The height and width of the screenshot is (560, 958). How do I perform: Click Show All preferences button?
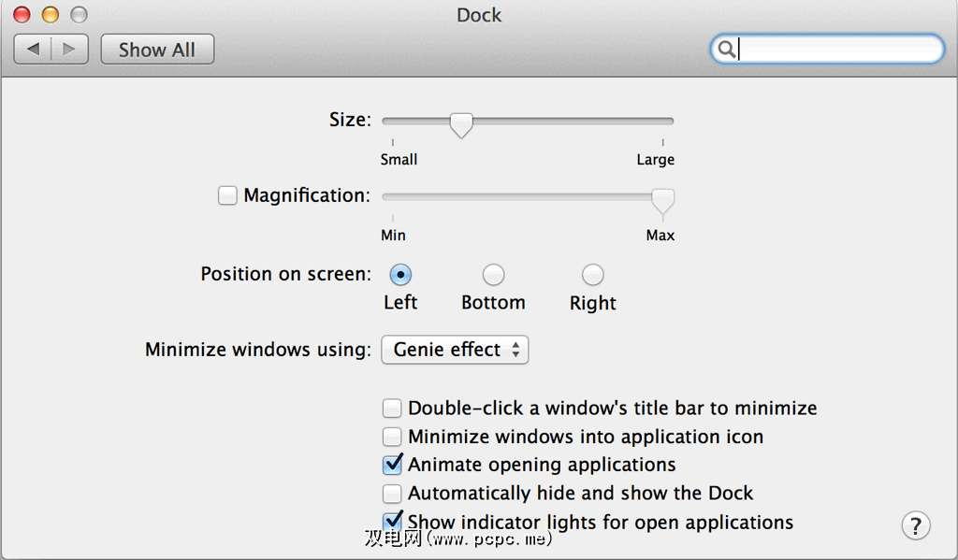(157, 50)
